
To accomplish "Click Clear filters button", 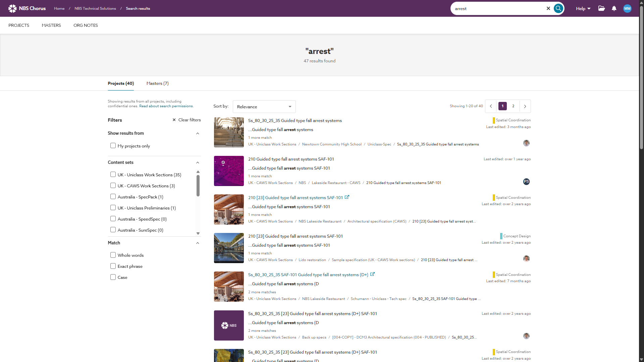I will click(x=186, y=120).
